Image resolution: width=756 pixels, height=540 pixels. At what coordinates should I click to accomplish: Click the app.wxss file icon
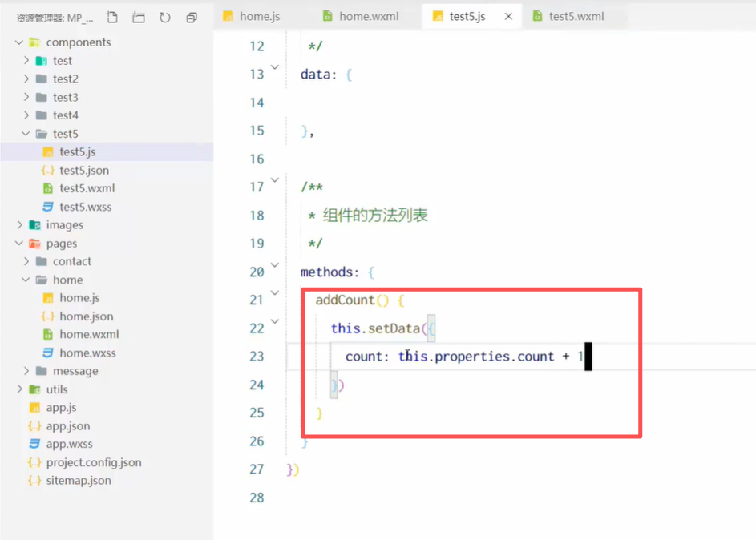point(34,444)
